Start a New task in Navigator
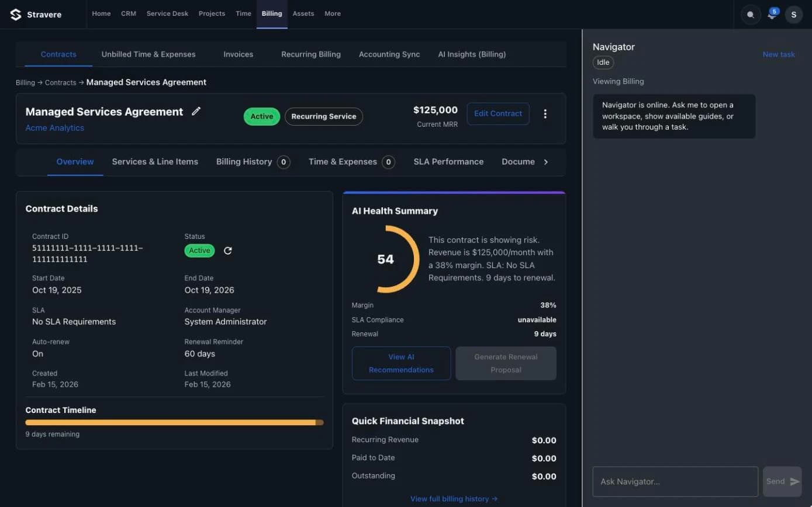812x507 pixels. (779, 54)
